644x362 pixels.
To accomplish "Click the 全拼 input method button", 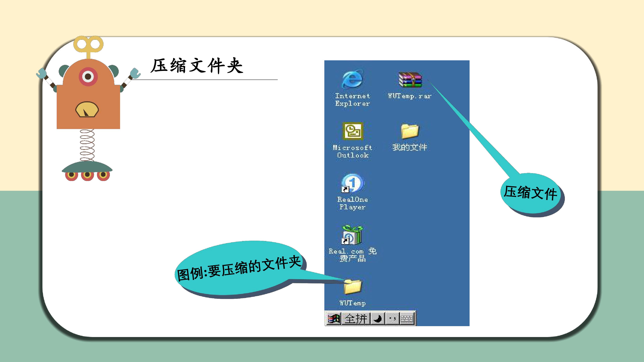I will pos(356,319).
